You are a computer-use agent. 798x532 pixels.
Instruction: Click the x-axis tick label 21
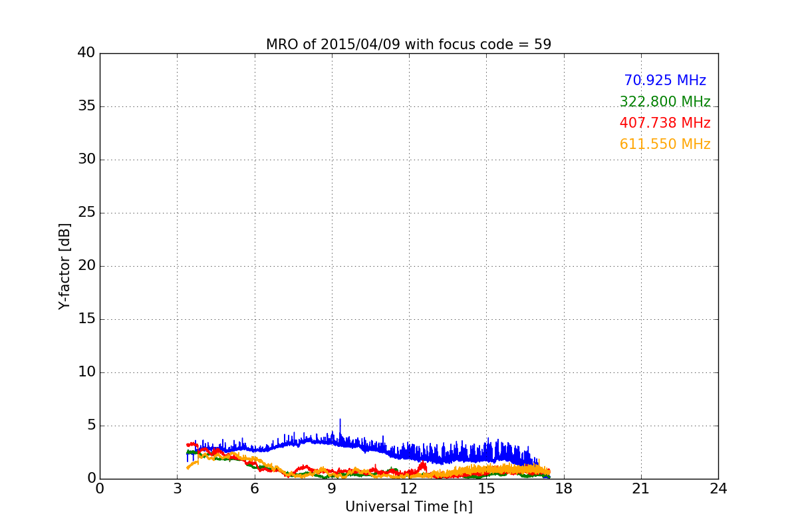tap(641, 489)
